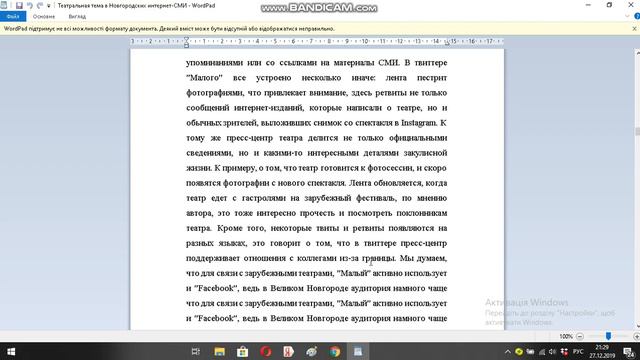Screen dimensions: 640x360
Task: Click the word "Instagram" in the document
Action: pos(419,123)
